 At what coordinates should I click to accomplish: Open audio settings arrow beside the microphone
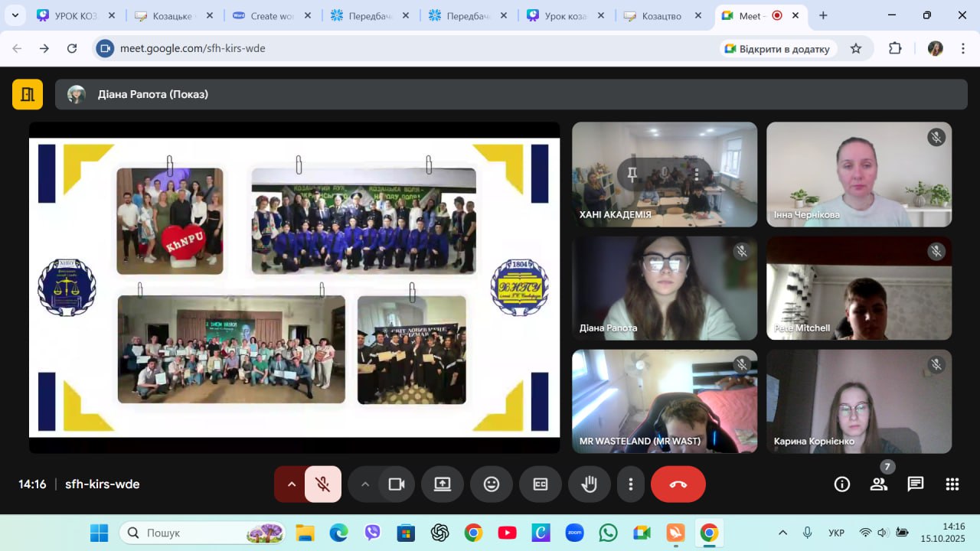pyautogui.click(x=291, y=484)
